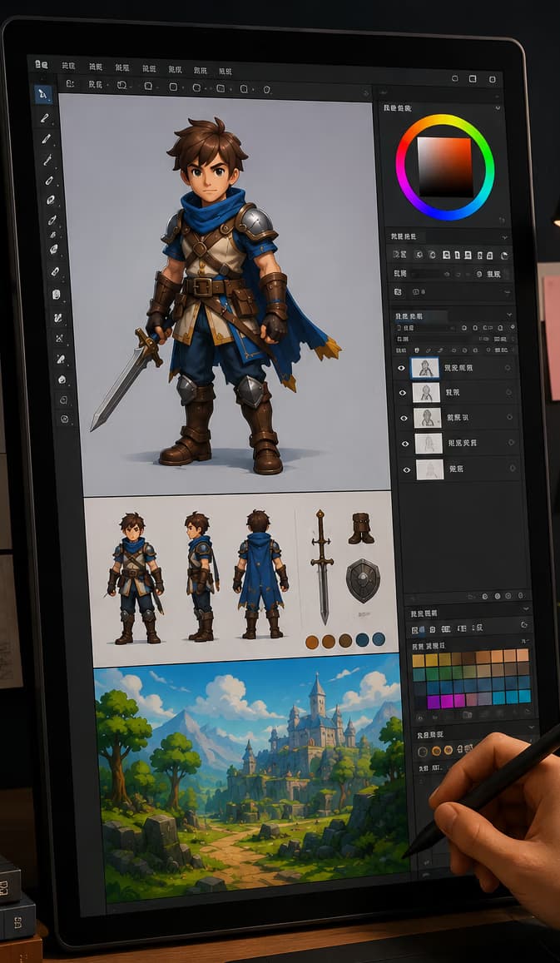
Task: Expand the chevron on the row just above the layers panel
Action: click(507, 291)
